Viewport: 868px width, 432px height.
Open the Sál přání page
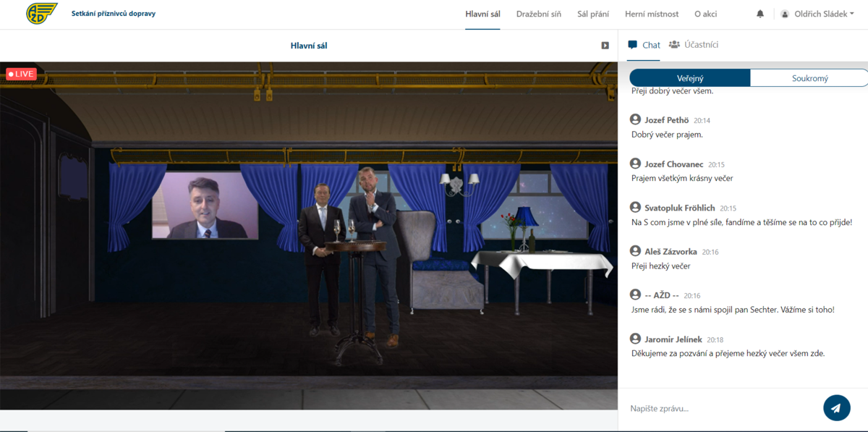[x=593, y=14]
